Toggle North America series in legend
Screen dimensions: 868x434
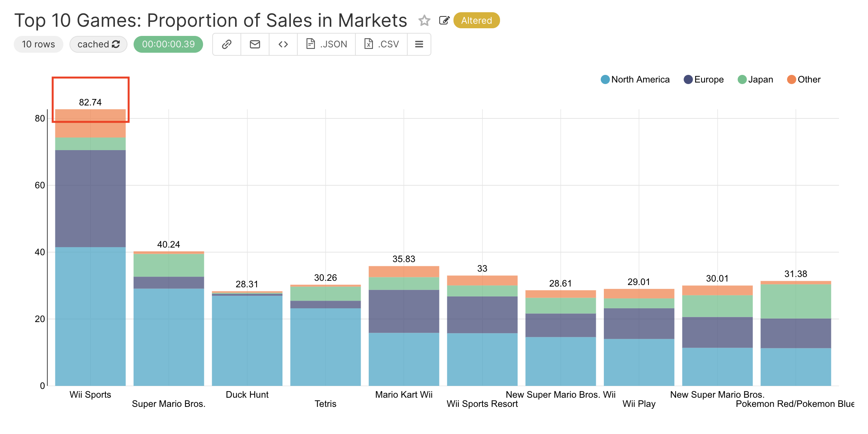point(635,79)
